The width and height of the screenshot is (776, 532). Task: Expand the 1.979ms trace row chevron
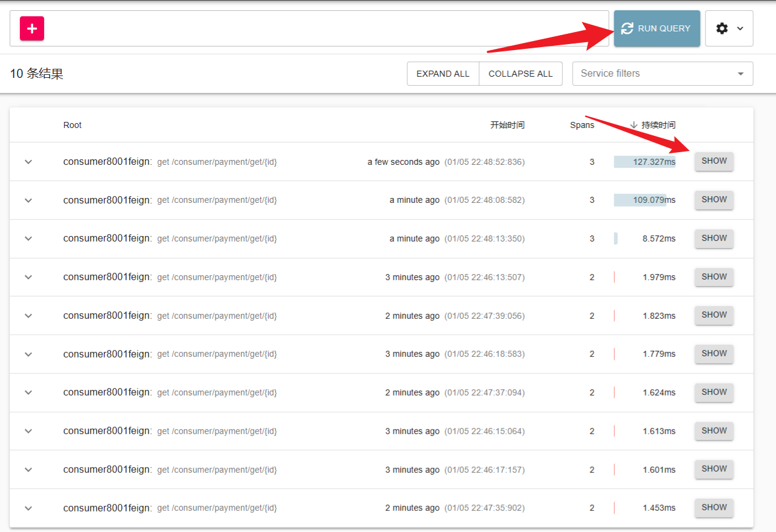(x=28, y=277)
